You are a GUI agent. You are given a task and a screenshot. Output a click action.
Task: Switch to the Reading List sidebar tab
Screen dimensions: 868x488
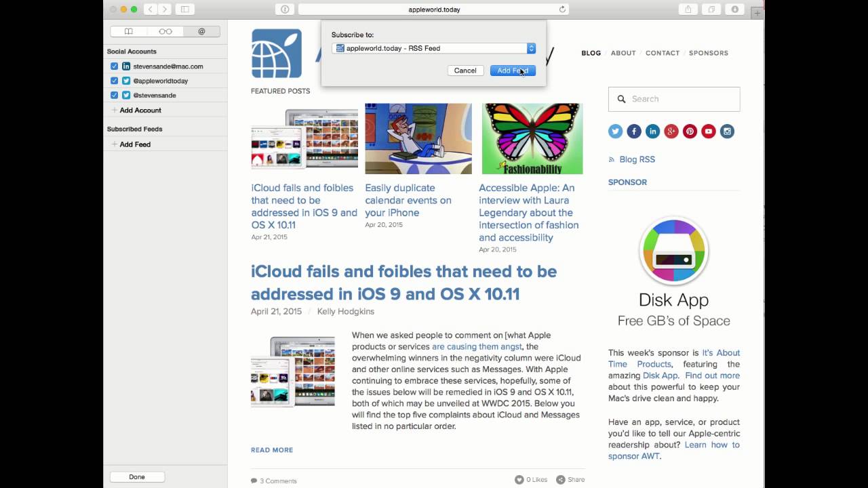(x=165, y=31)
